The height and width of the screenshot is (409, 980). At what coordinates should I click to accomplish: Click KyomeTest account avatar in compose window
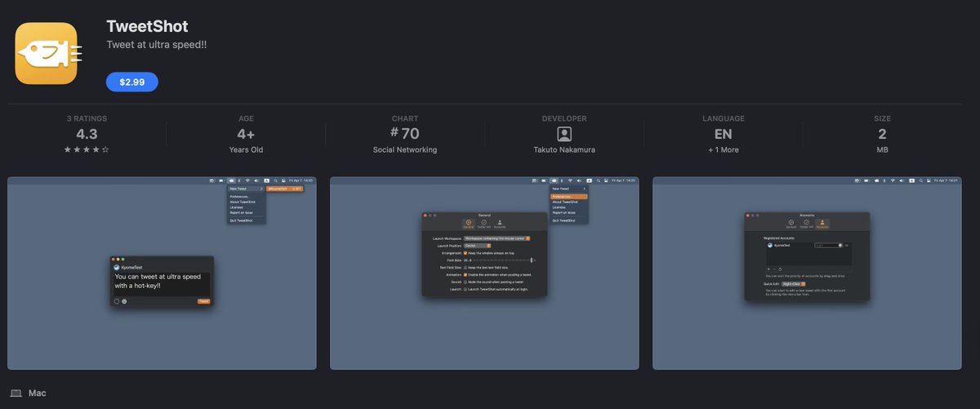tap(117, 267)
